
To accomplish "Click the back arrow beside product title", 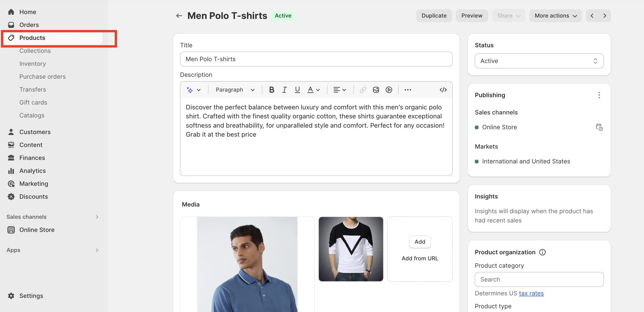I will pos(179,16).
